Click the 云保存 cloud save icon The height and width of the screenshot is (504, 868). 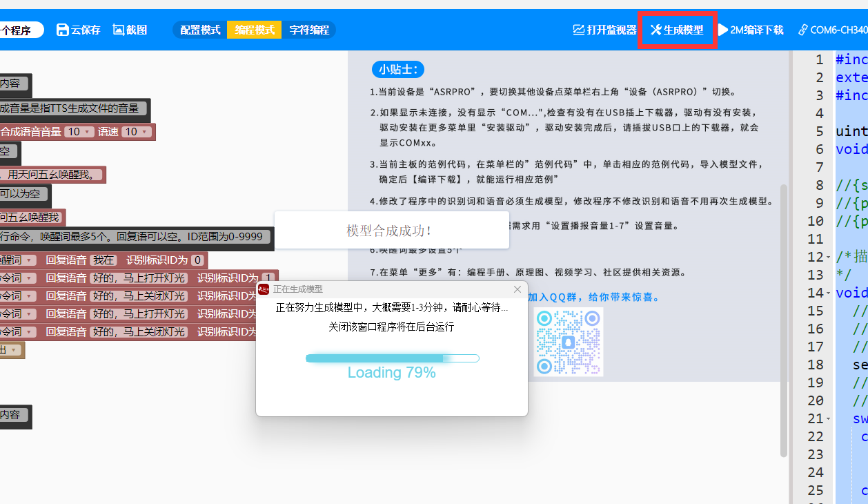(63, 30)
